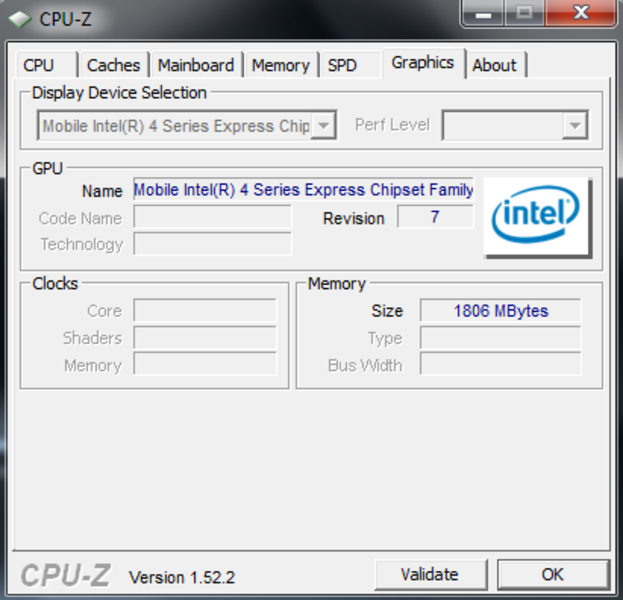Click the empty Core clock field
The image size is (623, 600).
point(205,311)
